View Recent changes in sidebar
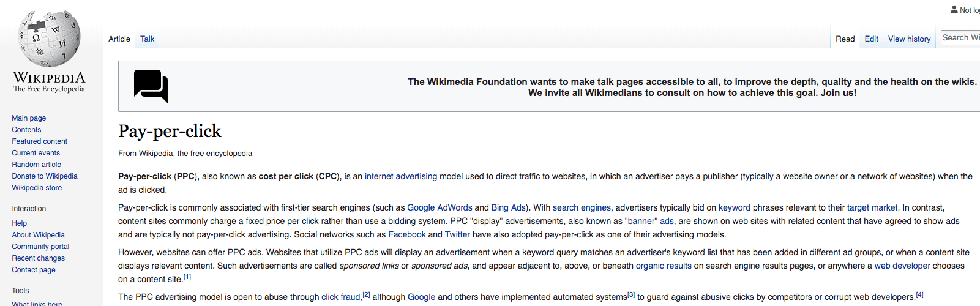The image size is (980, 306). 38,258
